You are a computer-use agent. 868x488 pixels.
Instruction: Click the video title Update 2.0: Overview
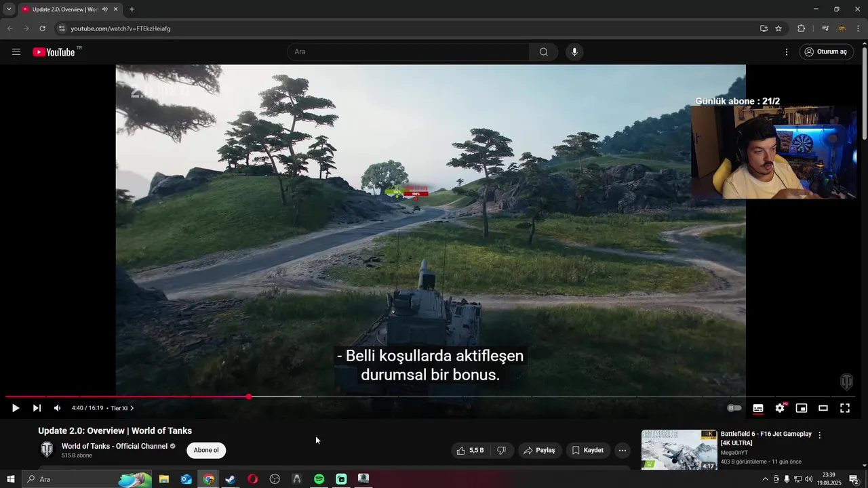115,431
